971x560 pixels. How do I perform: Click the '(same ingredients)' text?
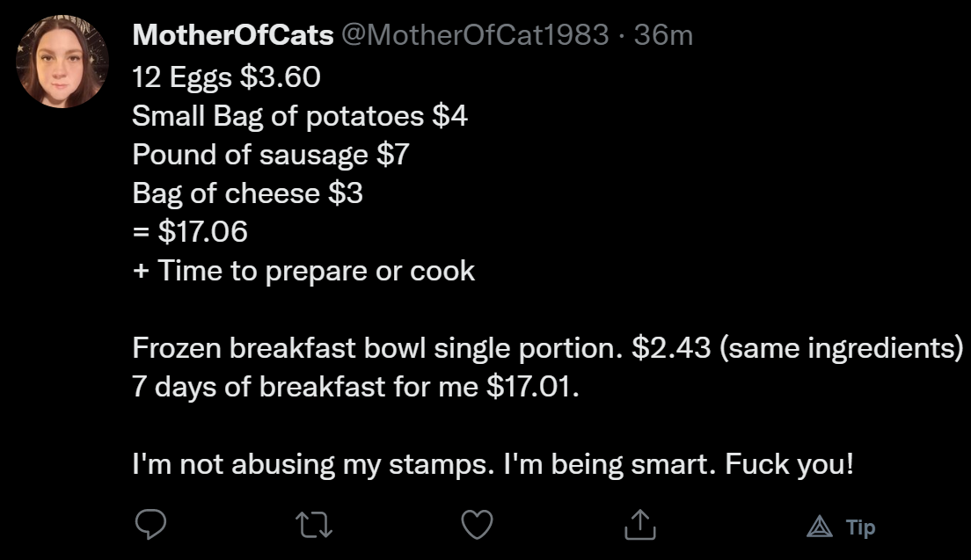click(841, 348)
